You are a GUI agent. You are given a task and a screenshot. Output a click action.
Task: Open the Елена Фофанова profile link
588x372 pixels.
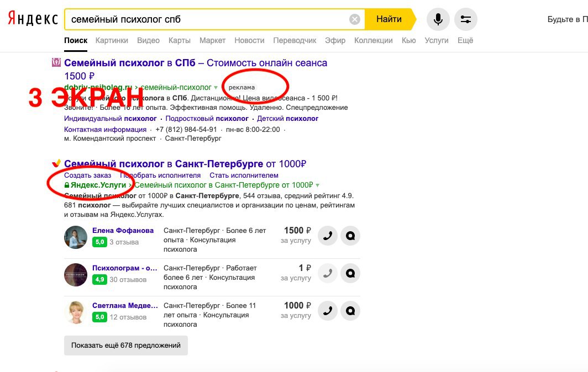tap(123, 230)
